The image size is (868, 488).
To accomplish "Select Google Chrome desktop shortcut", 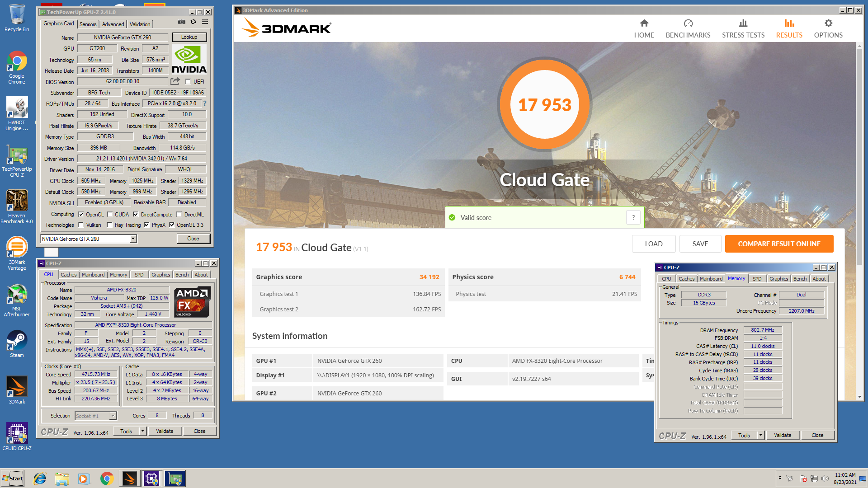I will click(x=17, y=67).
